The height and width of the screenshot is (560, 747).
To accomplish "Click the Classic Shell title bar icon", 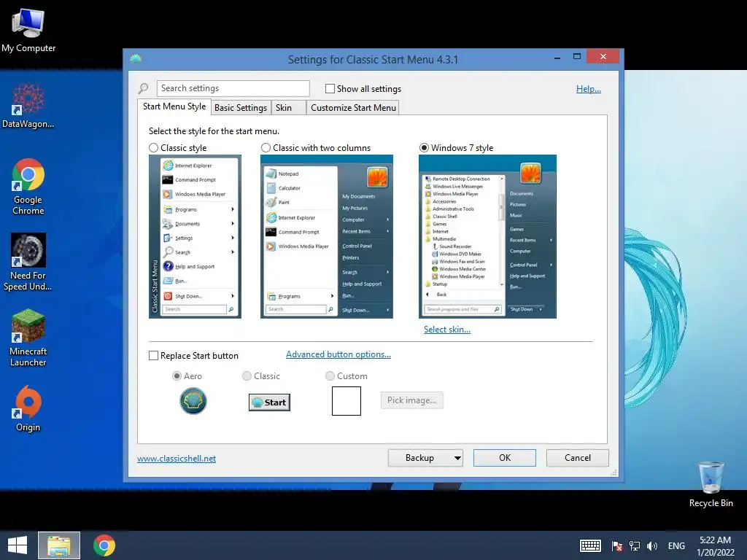I will click(x=136, y=59).
